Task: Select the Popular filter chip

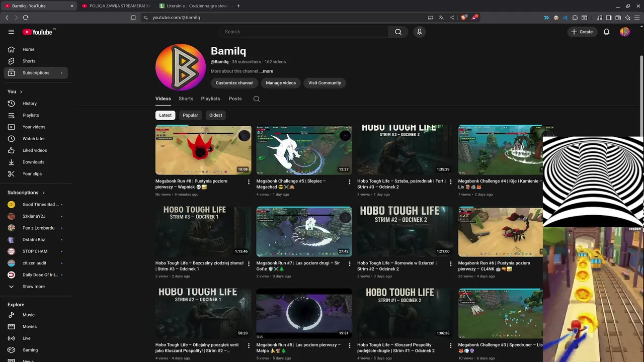Action: point(190,115)
